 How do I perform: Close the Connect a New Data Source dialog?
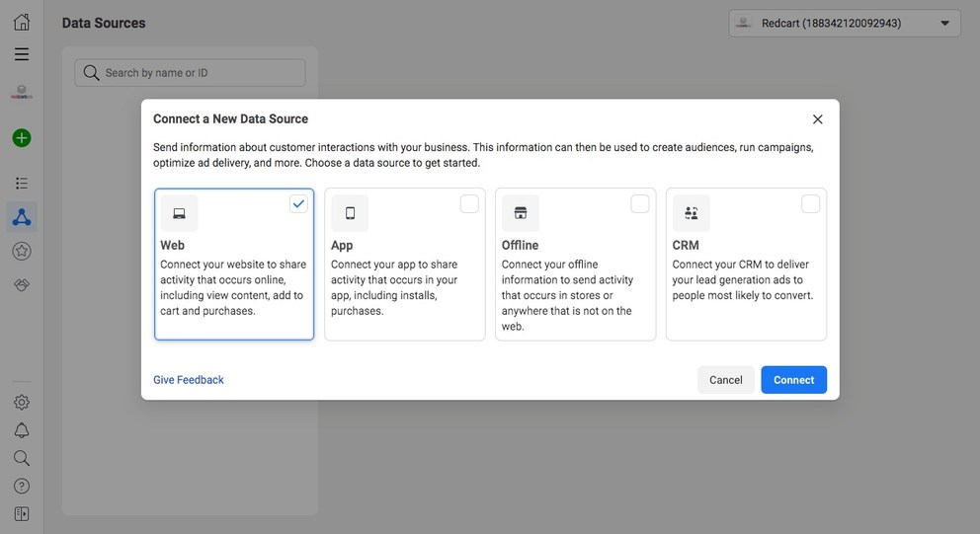pyautogui.click(x=817, y=119)
